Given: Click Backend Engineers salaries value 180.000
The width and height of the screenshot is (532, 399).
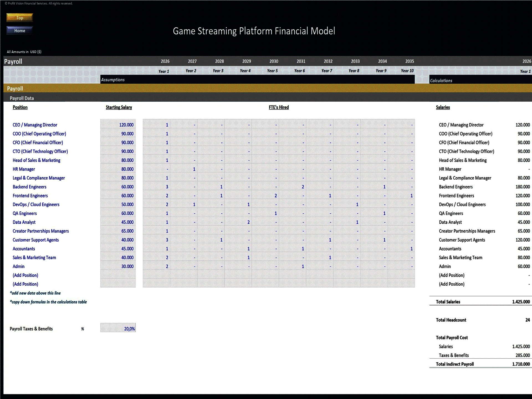Looking at the screenshot, I should tap(523, 187).
